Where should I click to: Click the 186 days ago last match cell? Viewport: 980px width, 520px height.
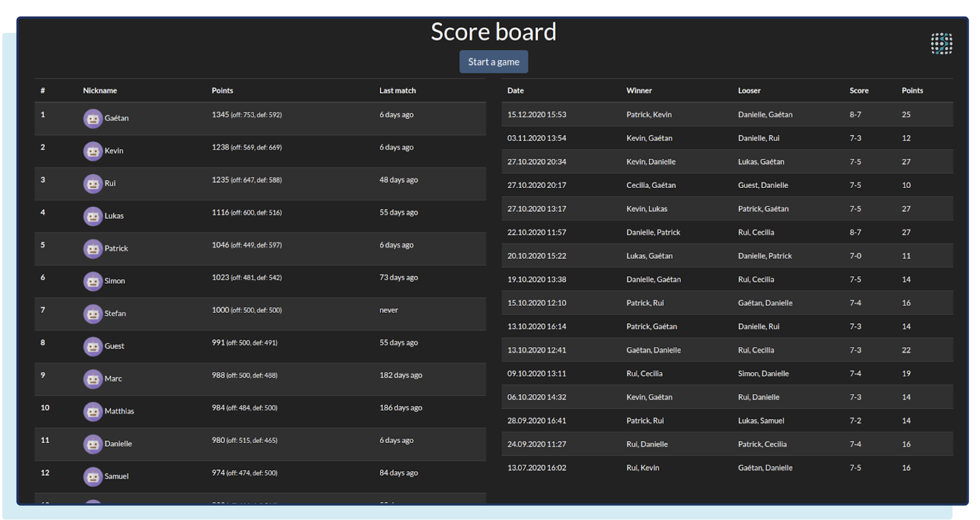(x=401, y=408)
